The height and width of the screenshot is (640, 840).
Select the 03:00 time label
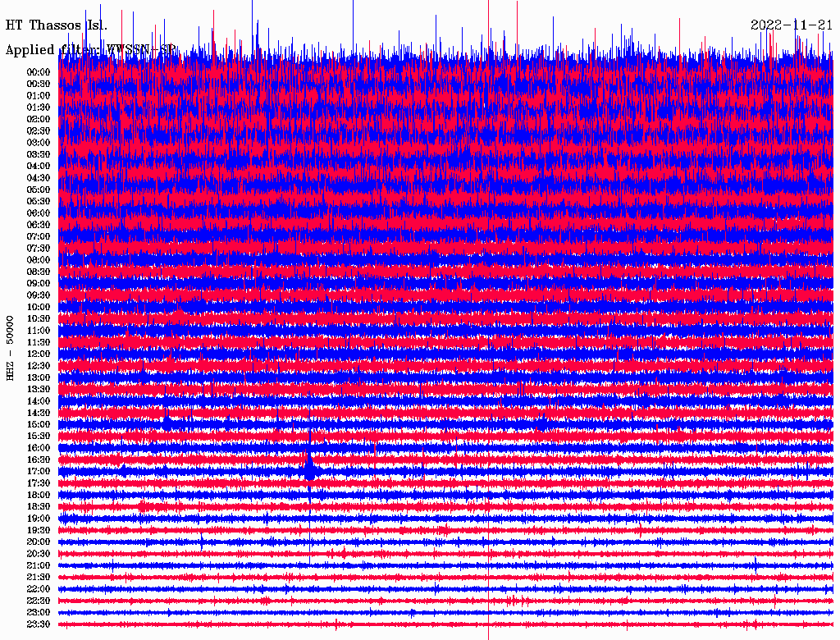click(x=39, y=143)
